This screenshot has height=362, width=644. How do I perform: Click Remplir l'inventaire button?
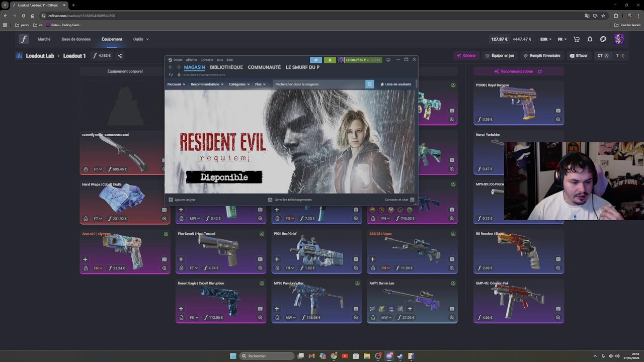(x=542, y=56)
